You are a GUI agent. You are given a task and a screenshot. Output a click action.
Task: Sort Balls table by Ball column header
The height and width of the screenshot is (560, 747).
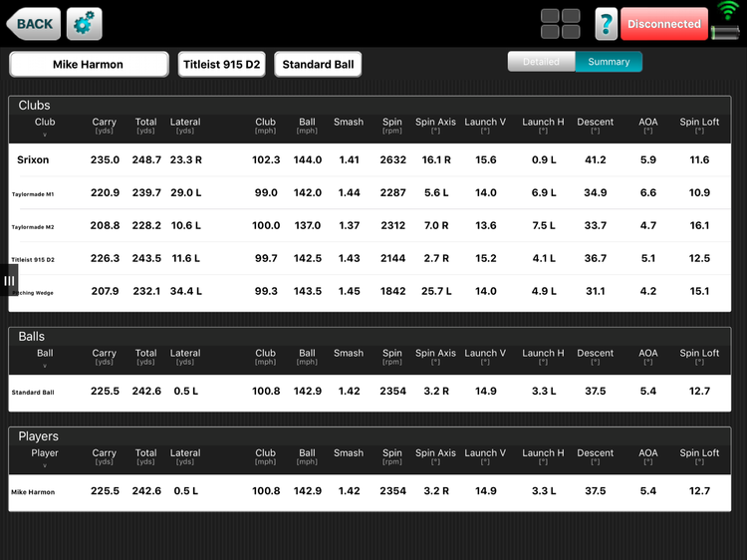pos(45,357)
